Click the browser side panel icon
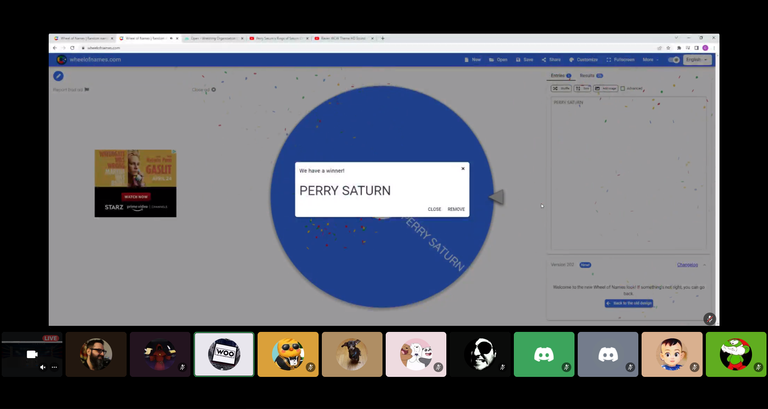This screenshot has height=409, width=768. 696,48
